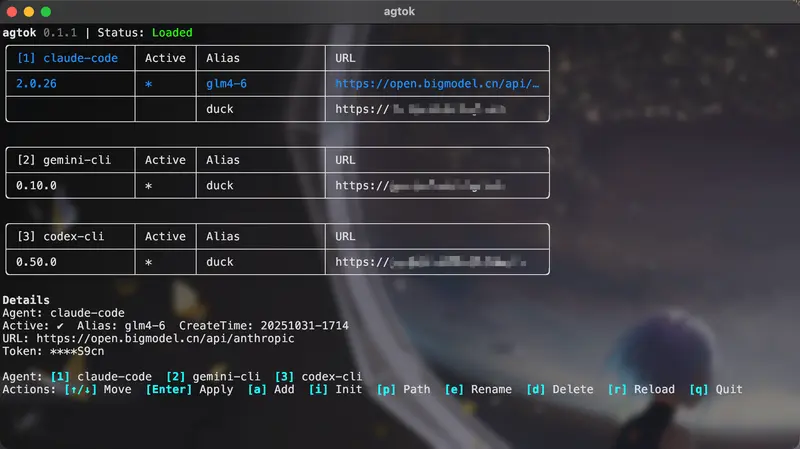Select the [1] claude-code table header
Image resolution: width=800 pixels, height=449 pixels.
pos(67,58)
